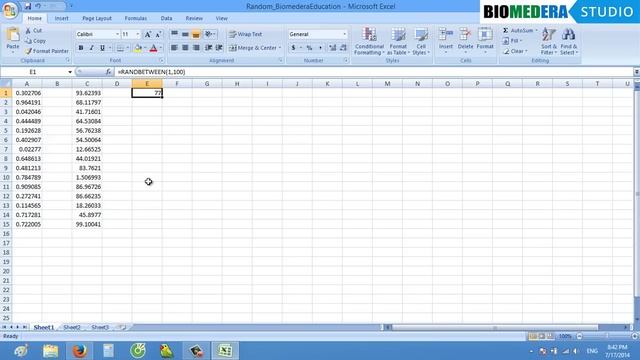
Task: Toggle Bottom Align
Action: point(196,34)
